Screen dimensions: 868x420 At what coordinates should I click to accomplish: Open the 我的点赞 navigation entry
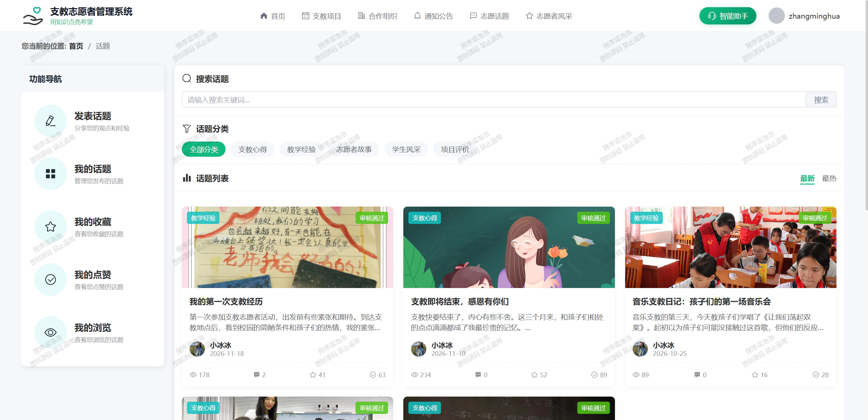pyautogui.click(x=93, y=280)
